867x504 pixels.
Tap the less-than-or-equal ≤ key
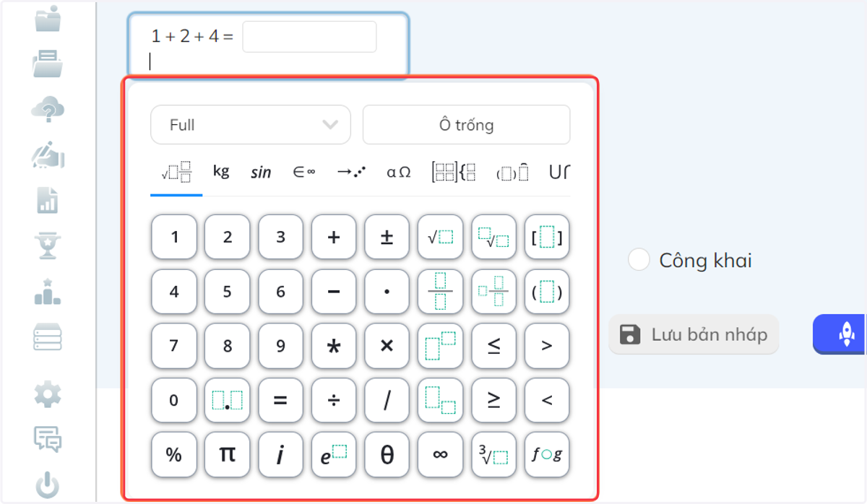click(x=493, y=346)
